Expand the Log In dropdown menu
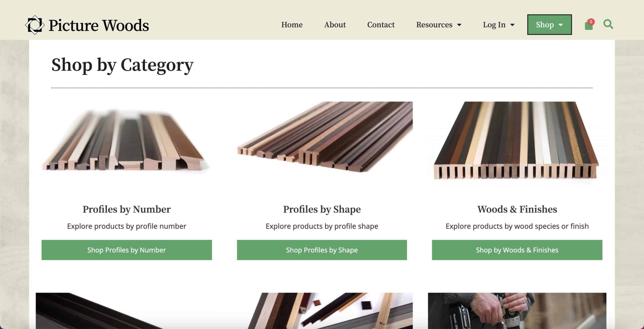The image size is (644, 329). click(499, 25)
